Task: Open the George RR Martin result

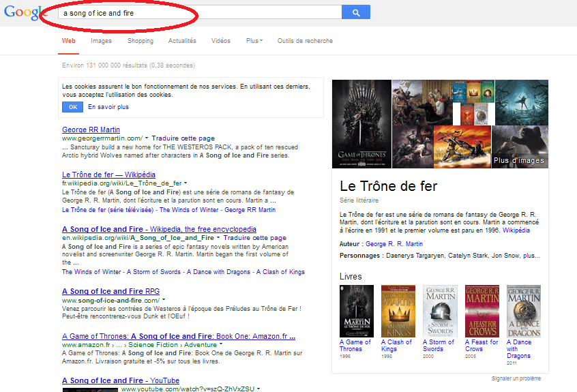Action: click(x=91, y=130)
